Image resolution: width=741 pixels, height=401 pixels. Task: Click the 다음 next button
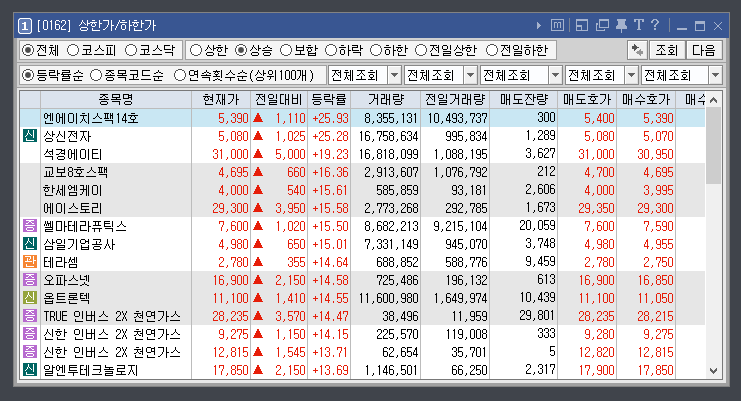click(704, 50)
